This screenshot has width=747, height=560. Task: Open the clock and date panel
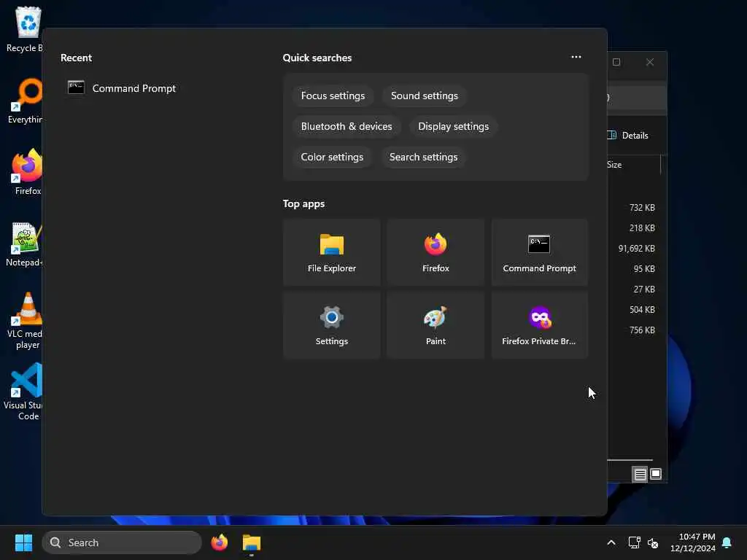[x=693, y=542]
